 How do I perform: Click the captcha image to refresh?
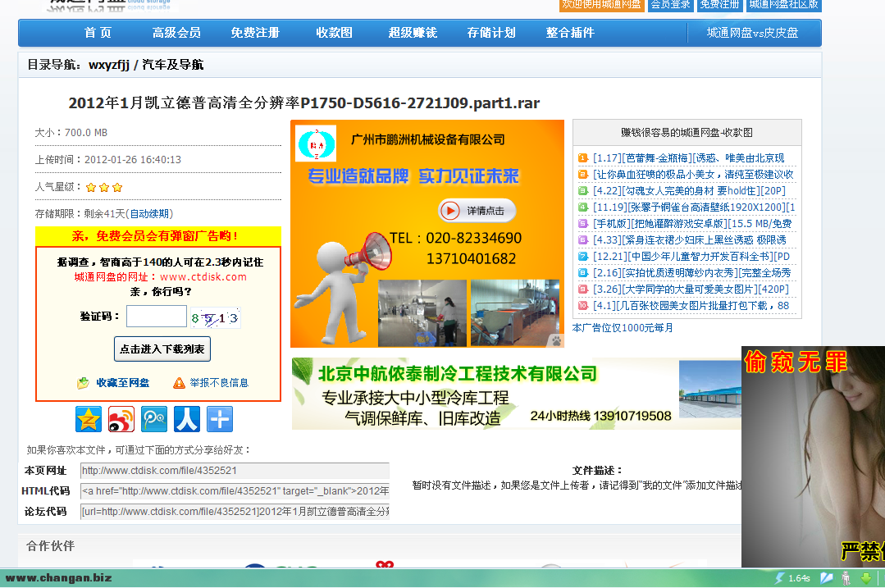(215, 317)
